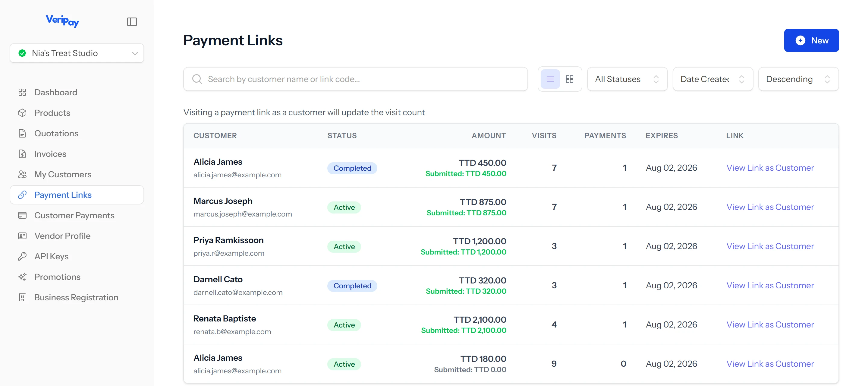This screenshot has width=868, height=386.
Task: Click darnell.cato@example.com email
Action: click(238, 293)
